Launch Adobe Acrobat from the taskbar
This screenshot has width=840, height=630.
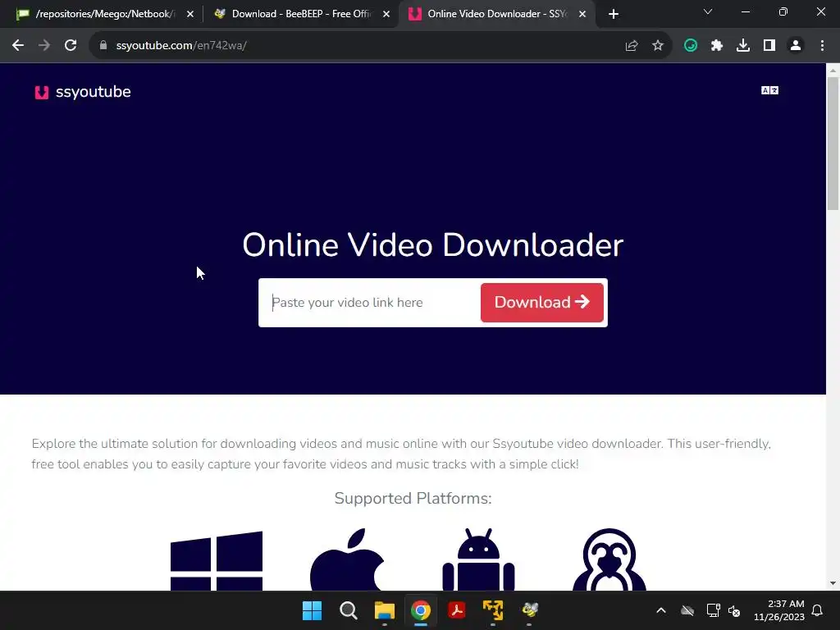coord(457,610)
